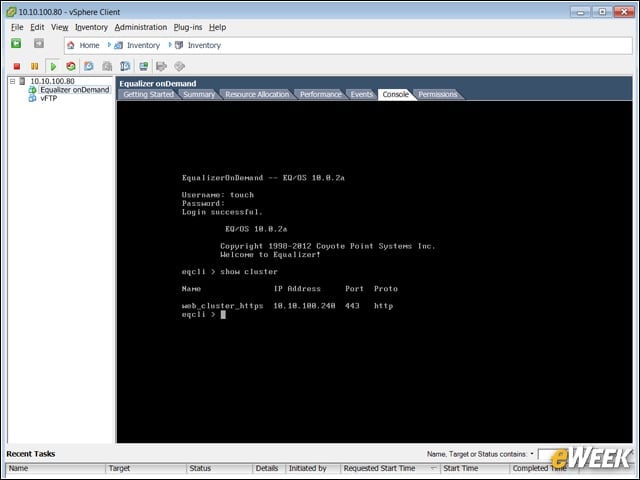Click the red Power Off stop icon
The height and width of the screenshot is (480, 640).
tap(17, 66)
